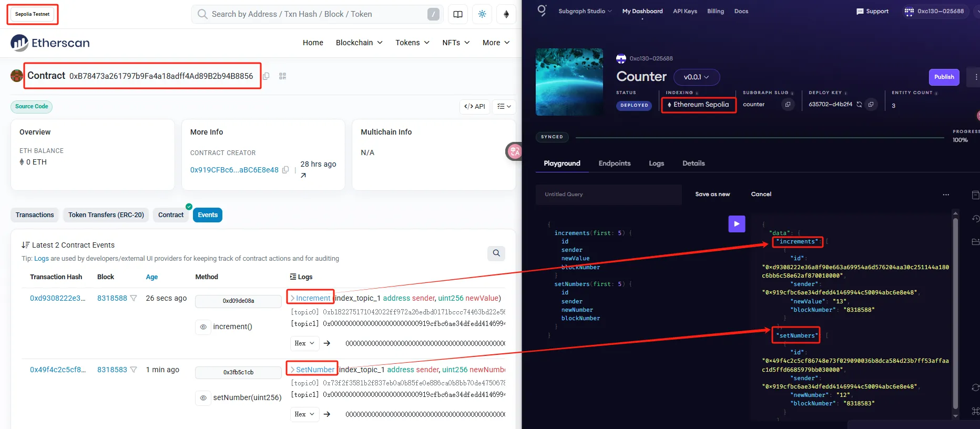Copy contract creator address 0x919CFBc6
Screen dimensions: 980x429
pyautogui.click(x=285, y=170)
